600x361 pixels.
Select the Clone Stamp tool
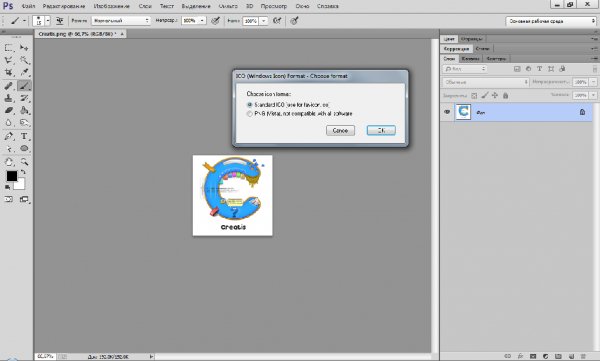point(8,98)
